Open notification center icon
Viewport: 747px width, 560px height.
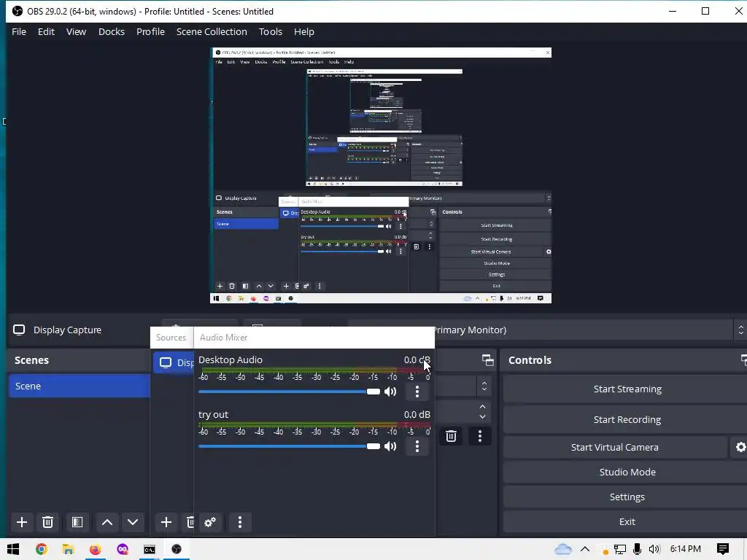[723, 549]
